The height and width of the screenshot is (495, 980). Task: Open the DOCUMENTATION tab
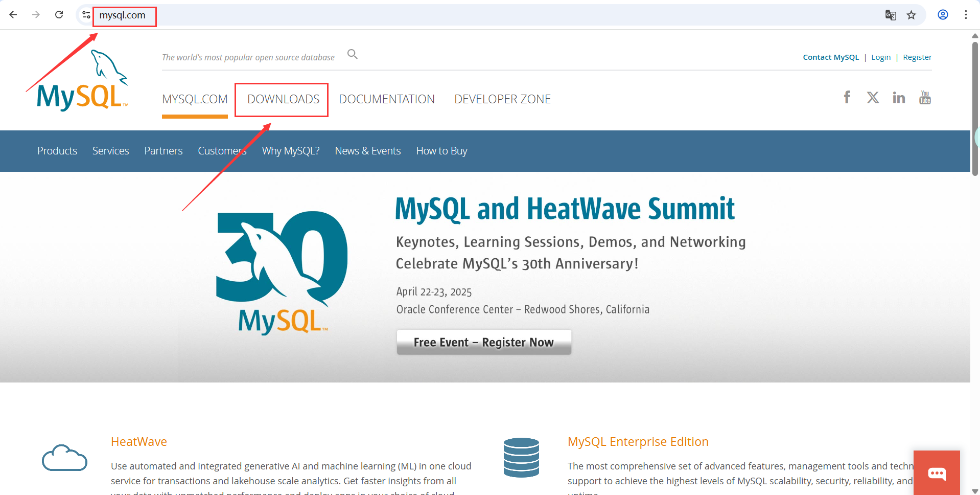(x=387, y=99)
